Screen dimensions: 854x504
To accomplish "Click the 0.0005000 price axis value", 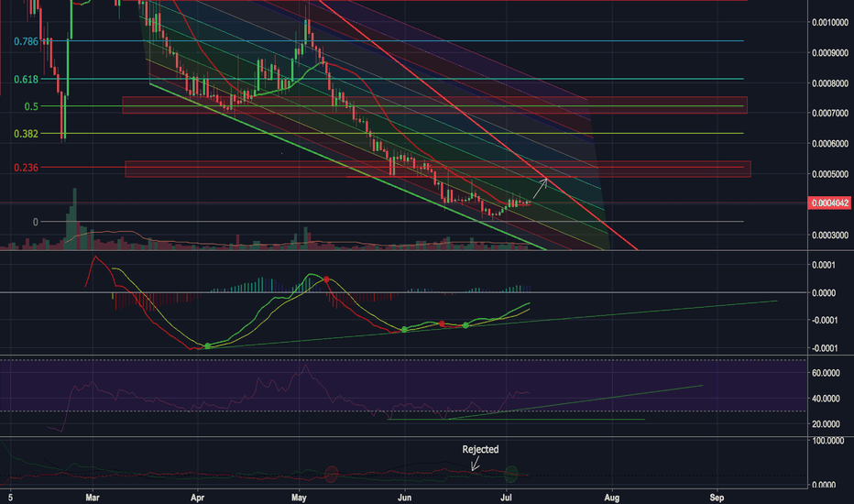I will click(830, 174).
